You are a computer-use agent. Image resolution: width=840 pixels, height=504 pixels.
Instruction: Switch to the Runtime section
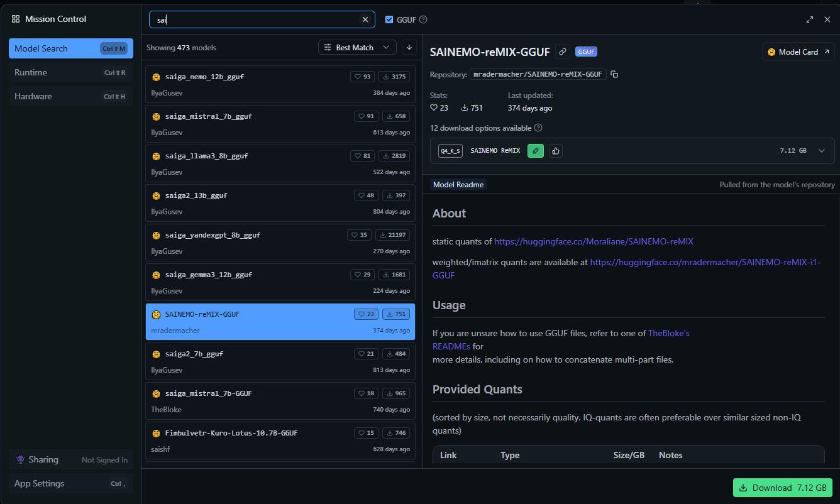click(70, 72)
